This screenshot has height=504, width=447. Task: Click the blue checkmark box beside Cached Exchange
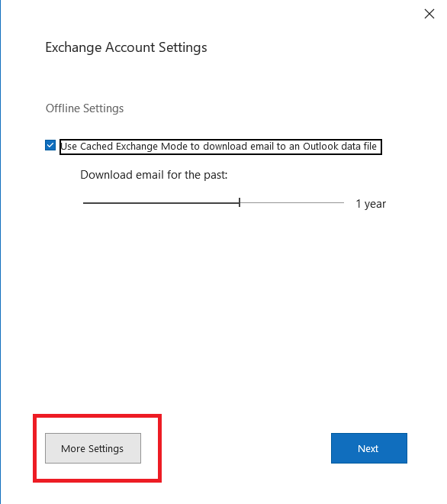pos(50,145)
